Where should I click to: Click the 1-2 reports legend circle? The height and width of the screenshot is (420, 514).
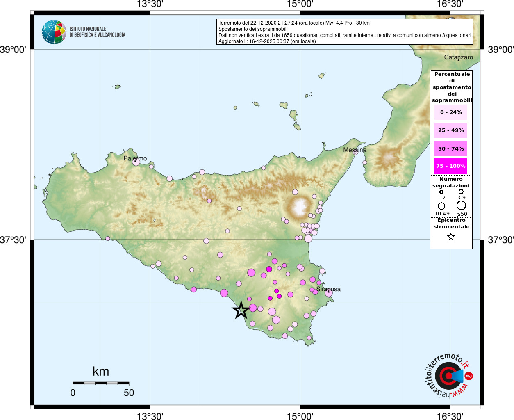(441, 192)
